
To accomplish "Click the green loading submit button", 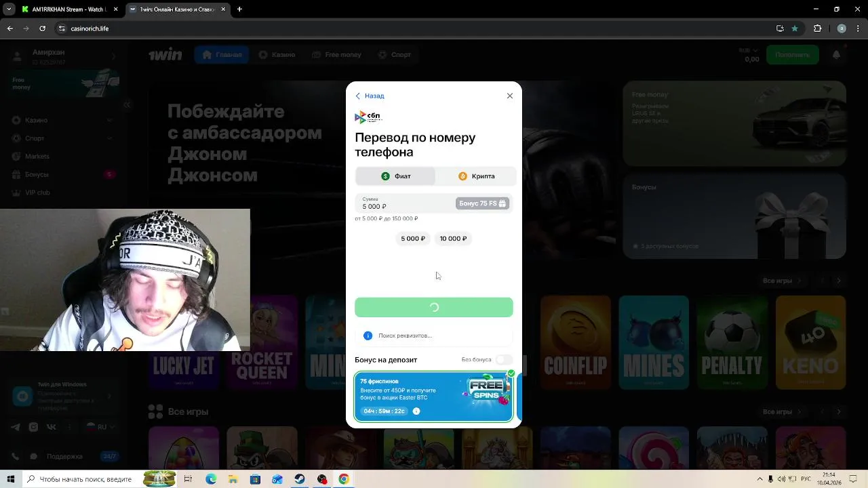I will pyautogui.click(x=434, y=307).
